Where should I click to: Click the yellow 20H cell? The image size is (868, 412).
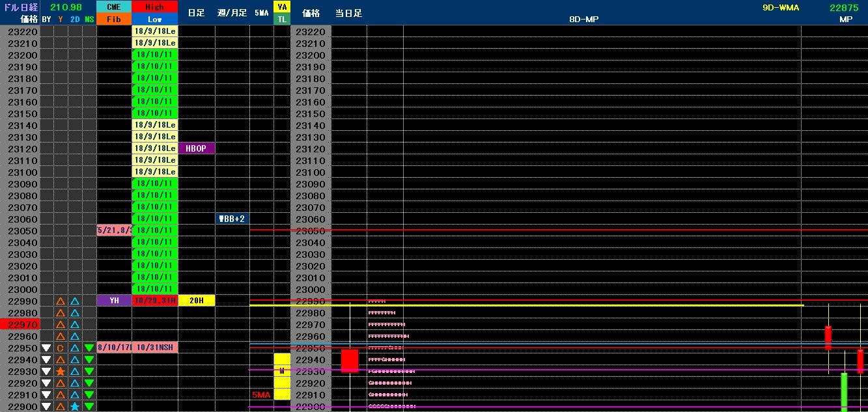tap(197, 301)
